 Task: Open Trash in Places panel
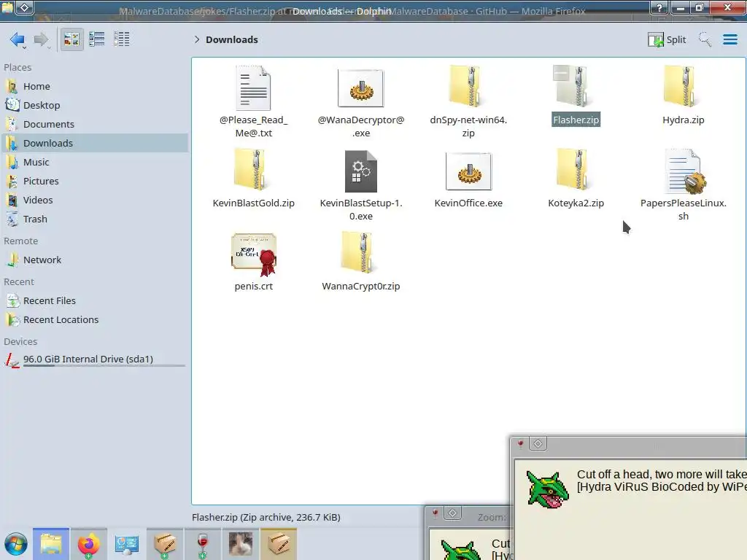pyautogui.click(x=94, y=219)
